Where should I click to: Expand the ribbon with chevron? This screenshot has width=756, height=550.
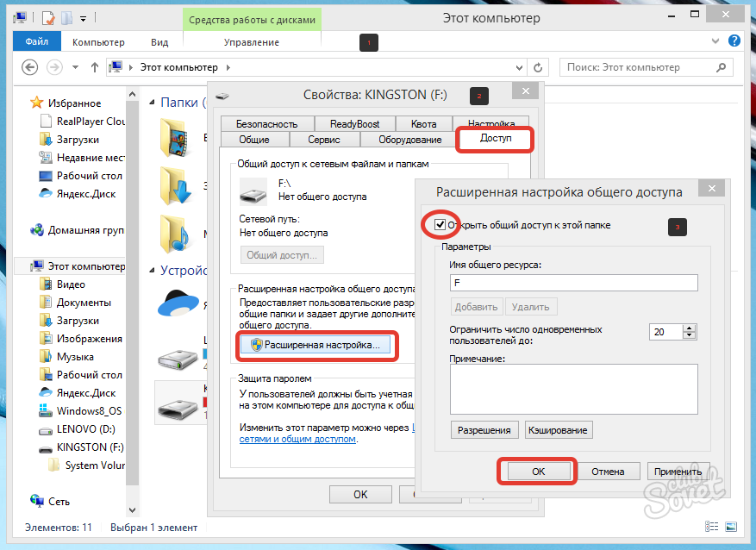pos(715,41)
